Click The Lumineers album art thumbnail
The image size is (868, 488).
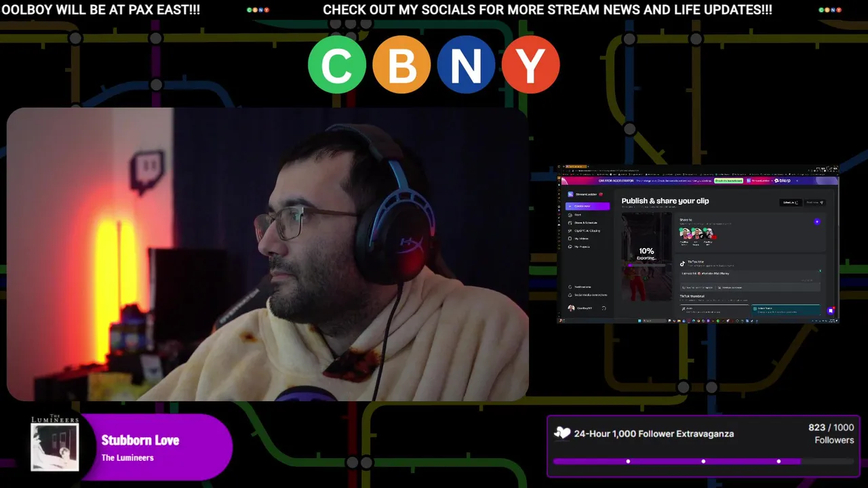point(55,443)
